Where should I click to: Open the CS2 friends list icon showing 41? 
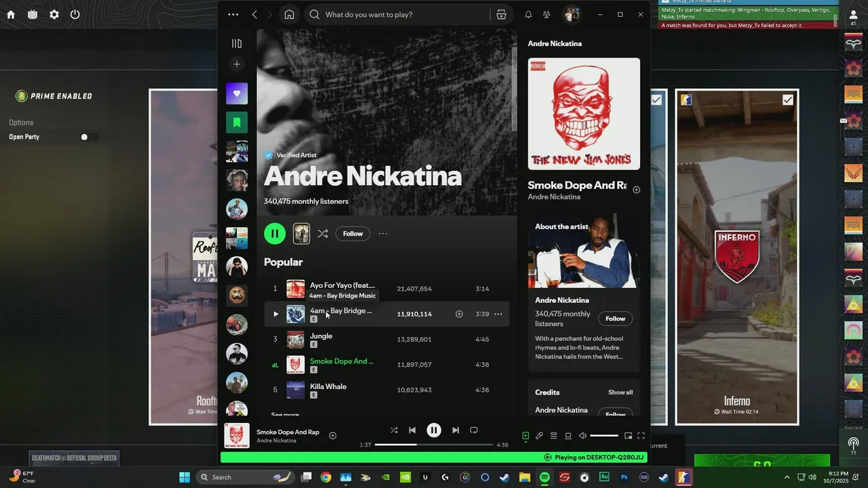853,18
